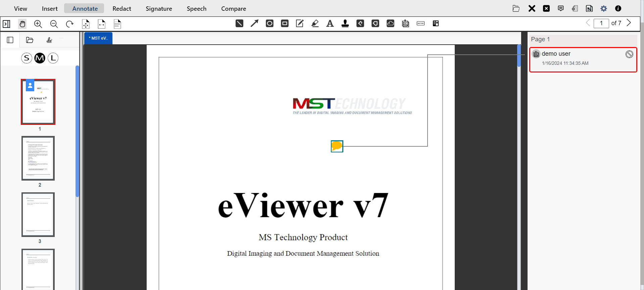Image resolution: width=644 pixels, height=290 pixels.
Task: Select the cloud annotation tool
Action: [390, 23]
